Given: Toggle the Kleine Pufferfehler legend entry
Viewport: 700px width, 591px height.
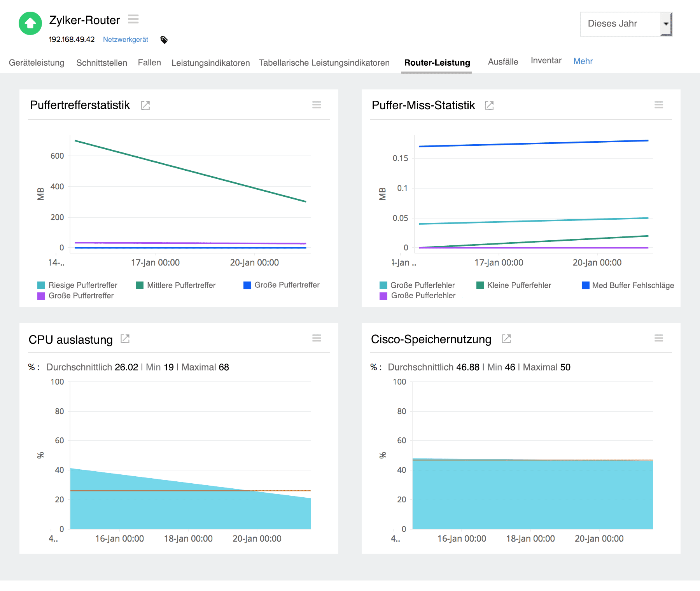Looking at the screenshot, I should pos(520,285).
